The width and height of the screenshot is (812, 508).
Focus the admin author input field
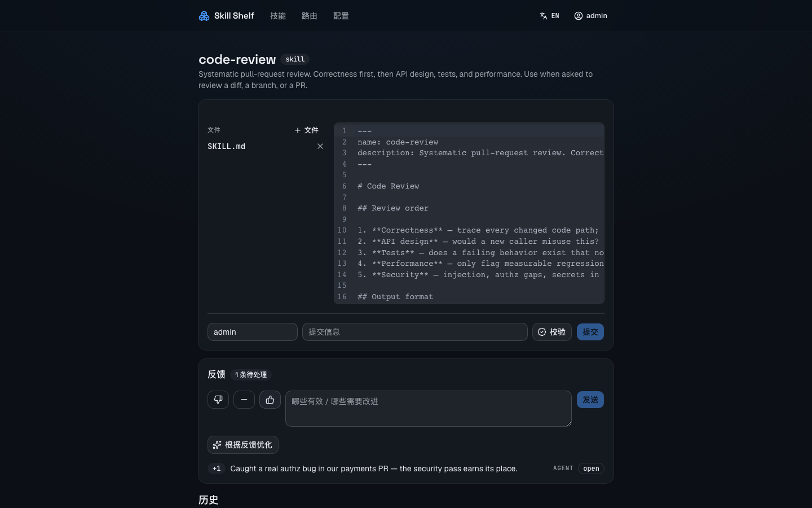click(x=253, y=332)
